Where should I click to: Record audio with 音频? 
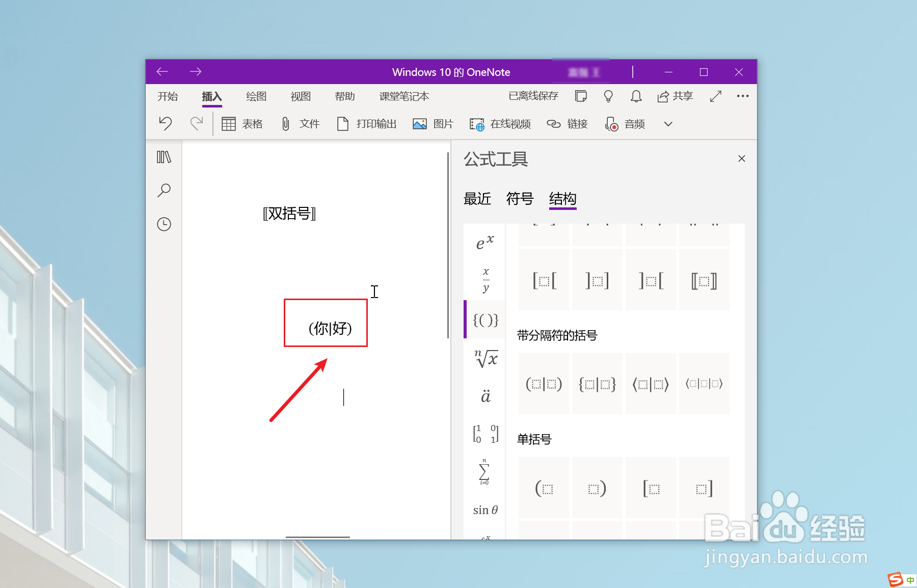[x=625, y=124]
